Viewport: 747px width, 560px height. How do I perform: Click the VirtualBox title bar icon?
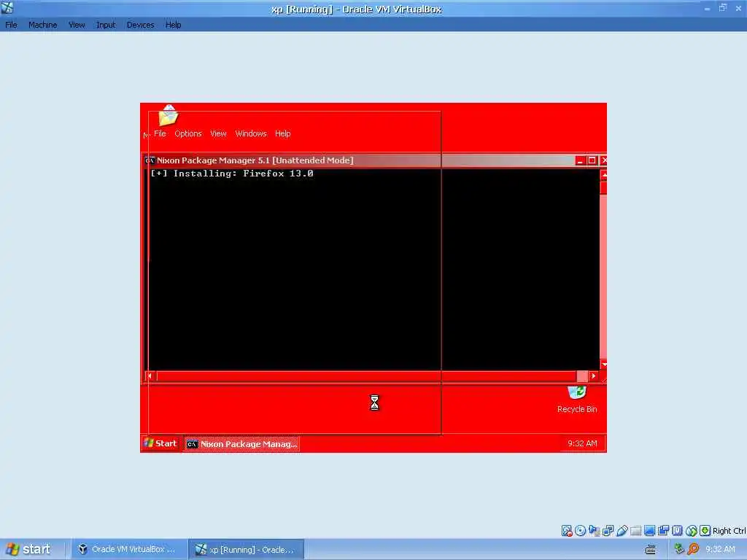click(x=7, y=7)
